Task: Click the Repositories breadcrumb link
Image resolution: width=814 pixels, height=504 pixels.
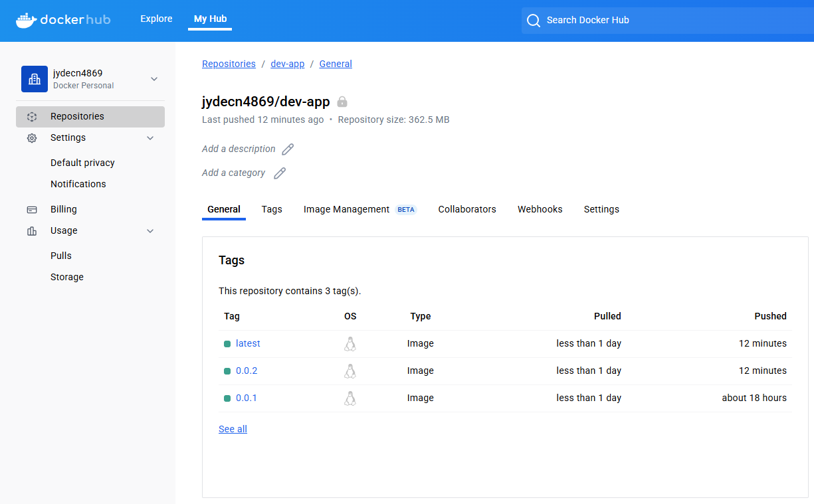Action: (229, 64)
